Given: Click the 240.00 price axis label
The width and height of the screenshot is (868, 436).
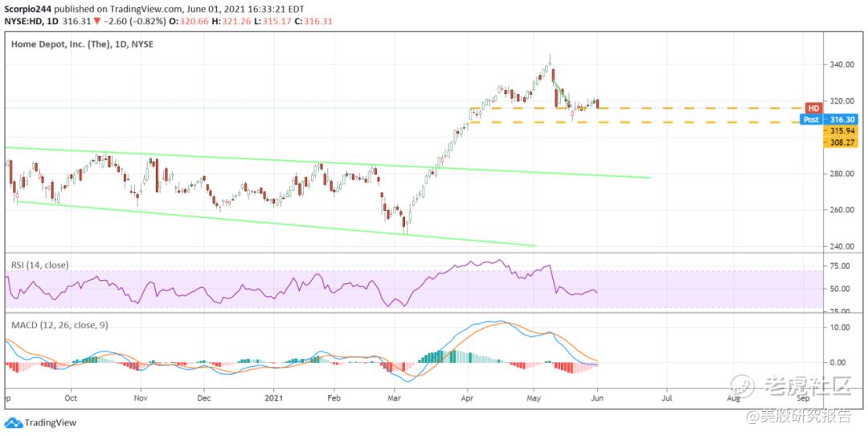Looking at the screenshot, I should tap(841, 246).
